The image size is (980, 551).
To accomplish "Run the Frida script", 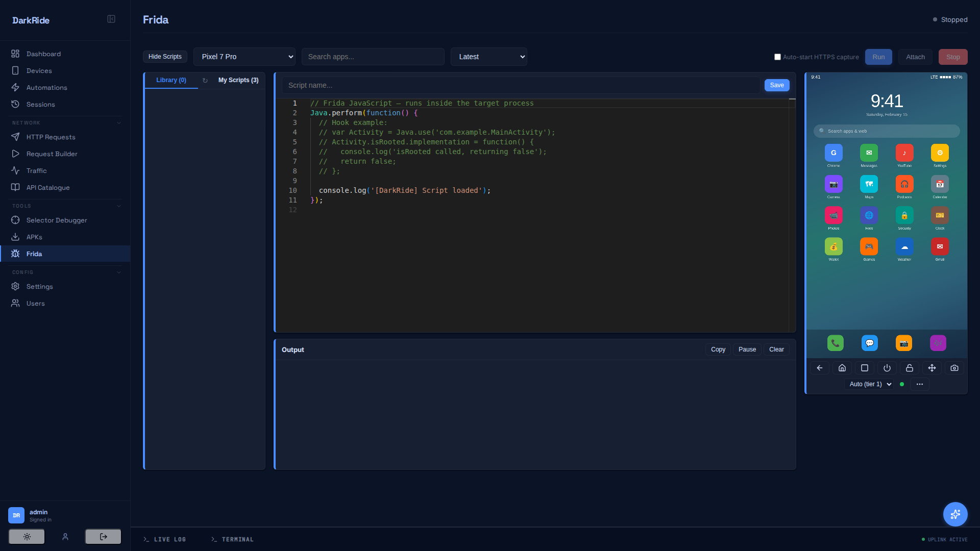I will click(878, 57).
